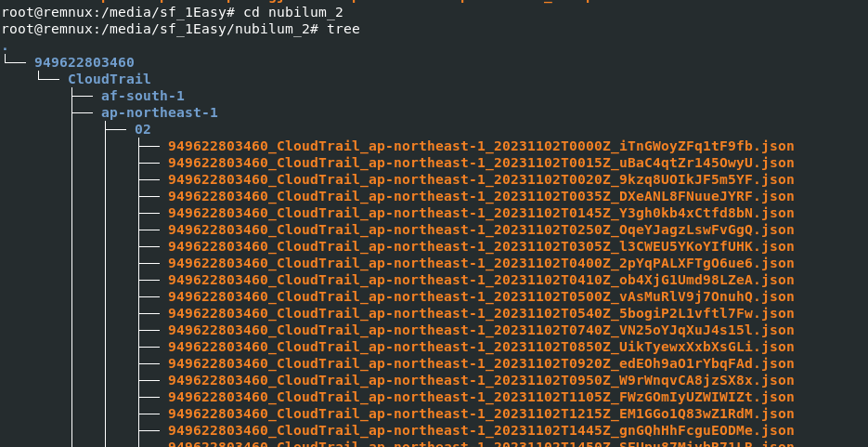
Task: Click the T0250Z OqeYJagzLswFvGgQ.json file
Action: coord(481,230)
